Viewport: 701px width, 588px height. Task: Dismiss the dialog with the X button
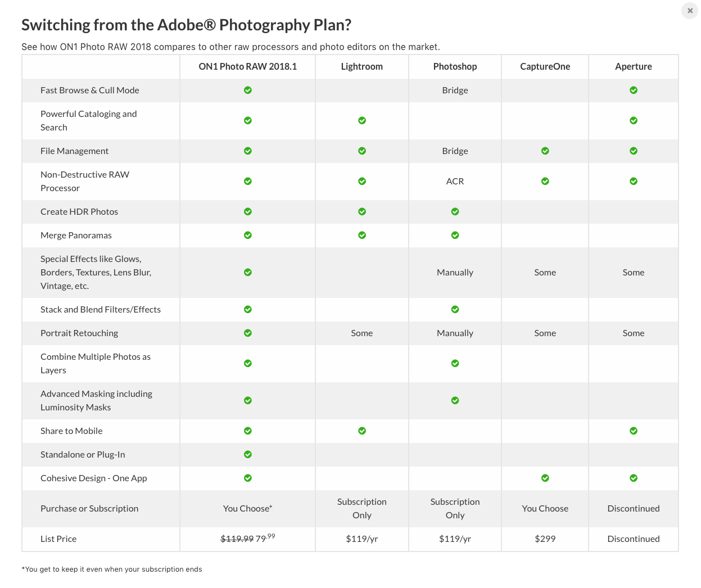(x=690, y=11)
